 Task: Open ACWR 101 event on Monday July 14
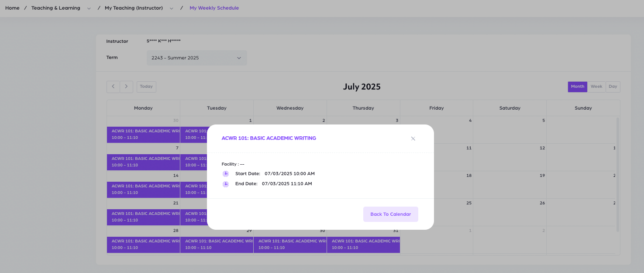click(x=143, y=190)
